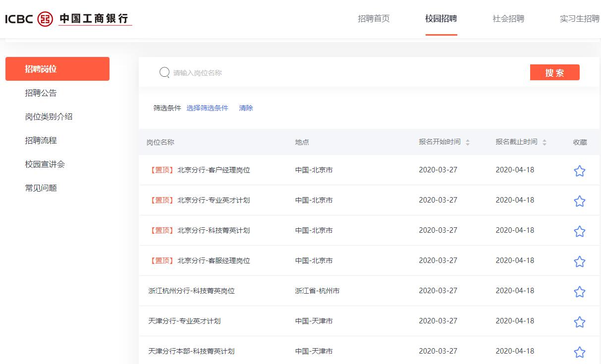The width and height of the screenshot is (601, 364).
Task: Open 招聘公告 in the sidebar
Action: [x=41, y=93]
